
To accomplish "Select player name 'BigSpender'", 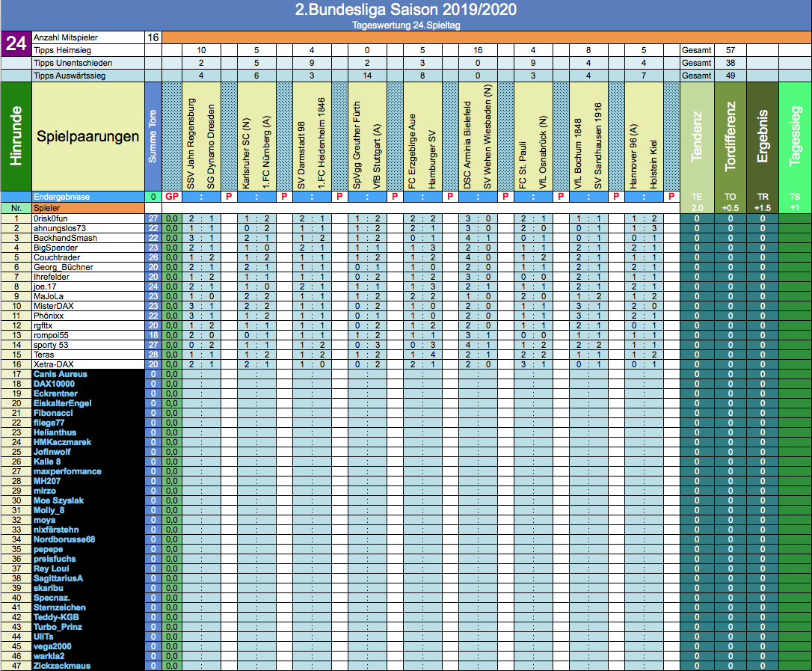I will tap(55, 248).
